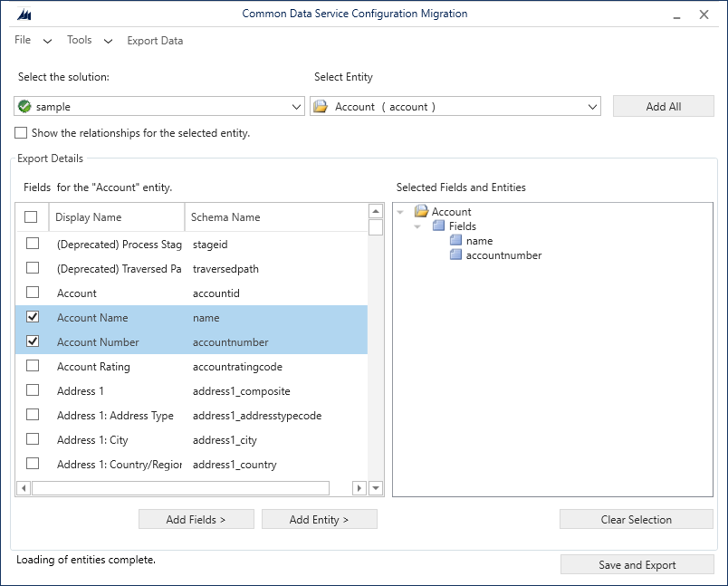
Task: Check the Address 1: Address Type checkbox
Action: [33, 414]
